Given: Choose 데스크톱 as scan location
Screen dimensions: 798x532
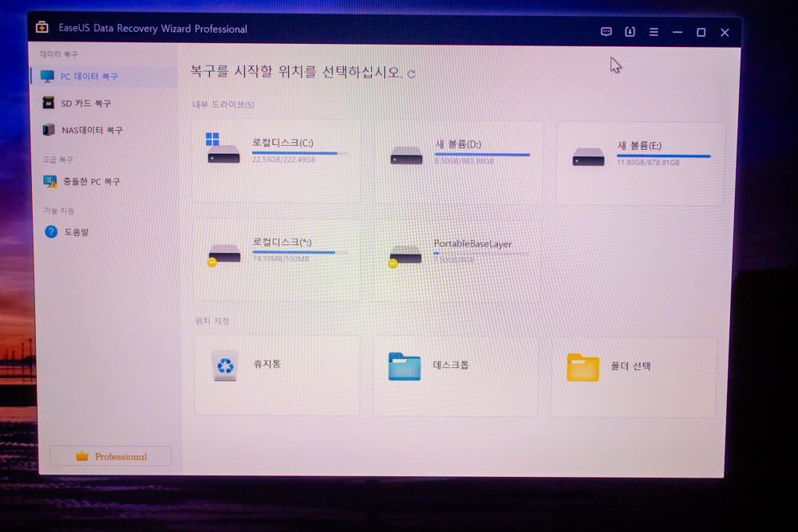Looking at the screenshot, I should [455, 376].
